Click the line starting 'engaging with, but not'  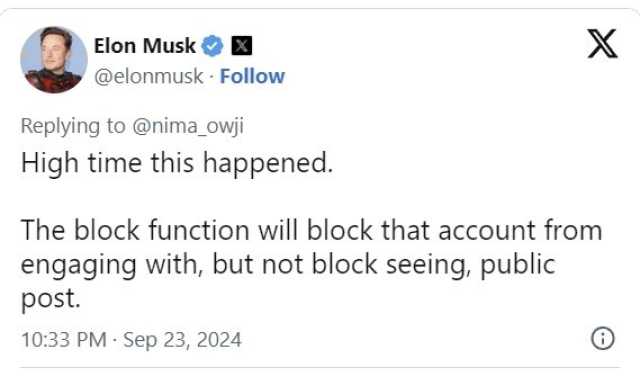(288, 265)
